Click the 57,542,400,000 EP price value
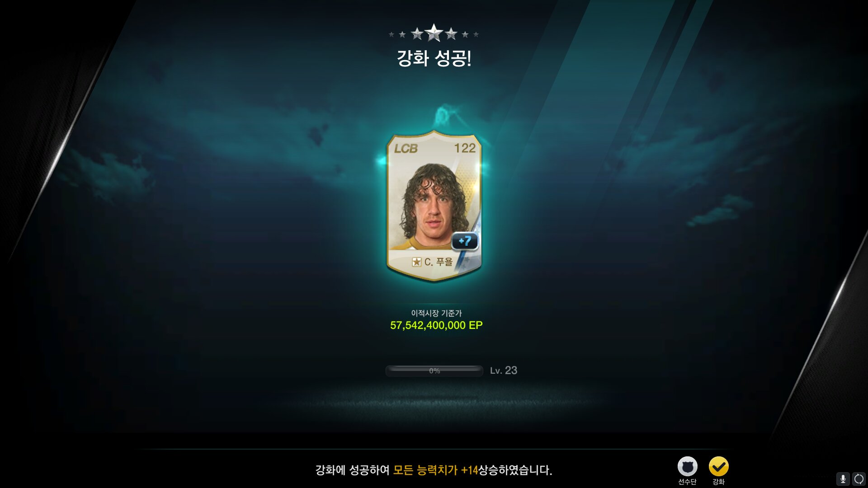The width and height of the screenshot is (868, 488). [x=436, y=325]
